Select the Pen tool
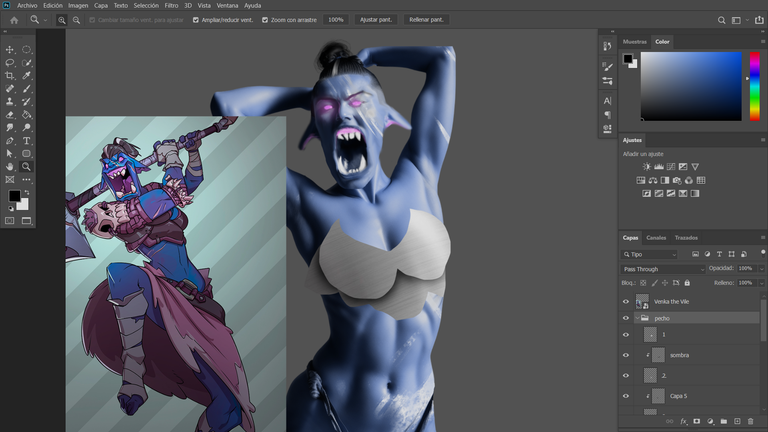 [9, 141]
